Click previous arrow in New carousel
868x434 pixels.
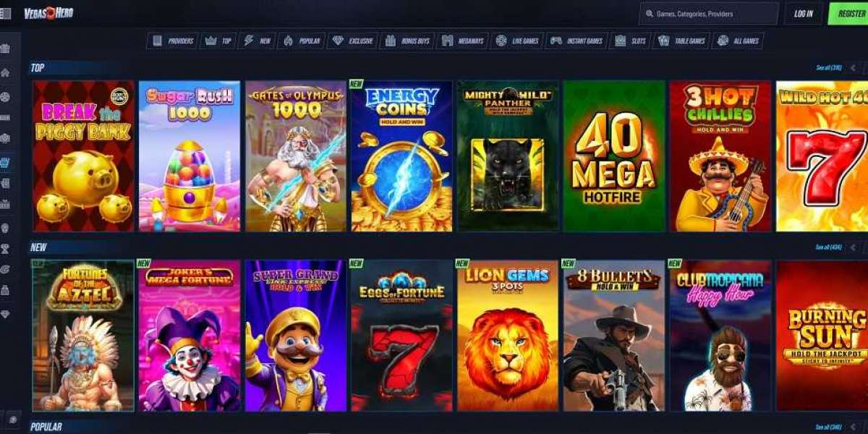[854, 247]
